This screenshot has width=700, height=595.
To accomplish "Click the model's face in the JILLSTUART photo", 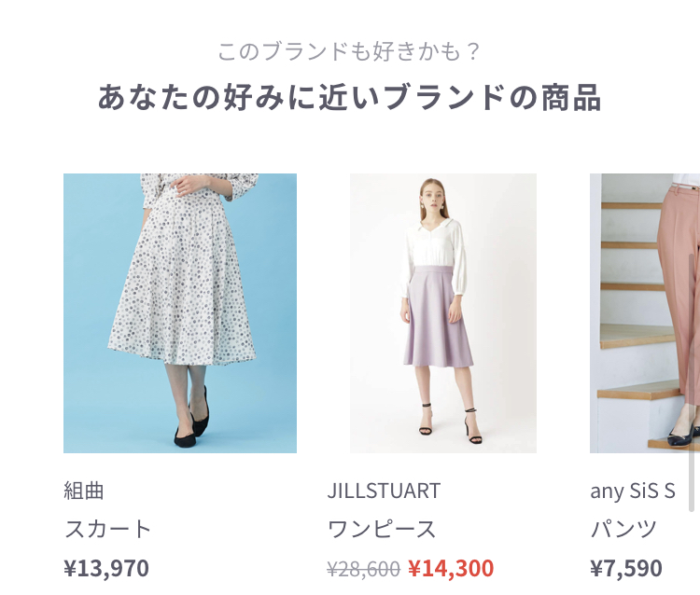I will pos(433,196).
